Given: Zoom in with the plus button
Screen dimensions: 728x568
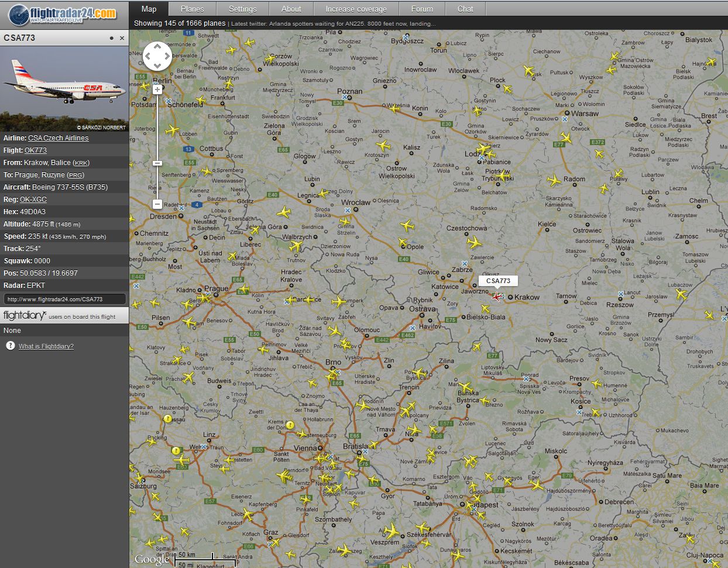Looking at the screenshot, I should pos(157,89).
